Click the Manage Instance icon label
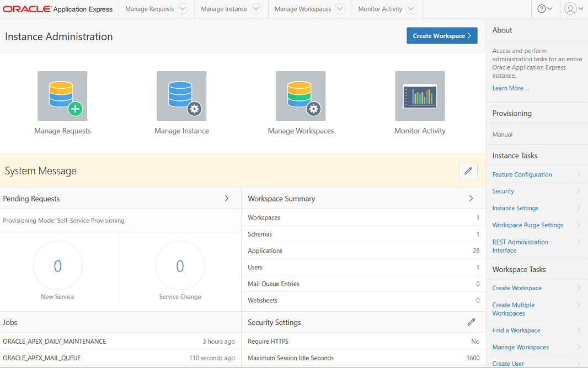This screenshot has width=588, height=368. click(x=181, y=131)
